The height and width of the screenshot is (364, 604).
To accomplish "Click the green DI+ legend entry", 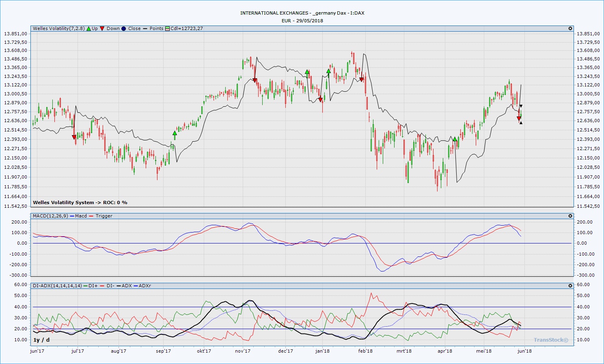I will (x=91, y=286).
